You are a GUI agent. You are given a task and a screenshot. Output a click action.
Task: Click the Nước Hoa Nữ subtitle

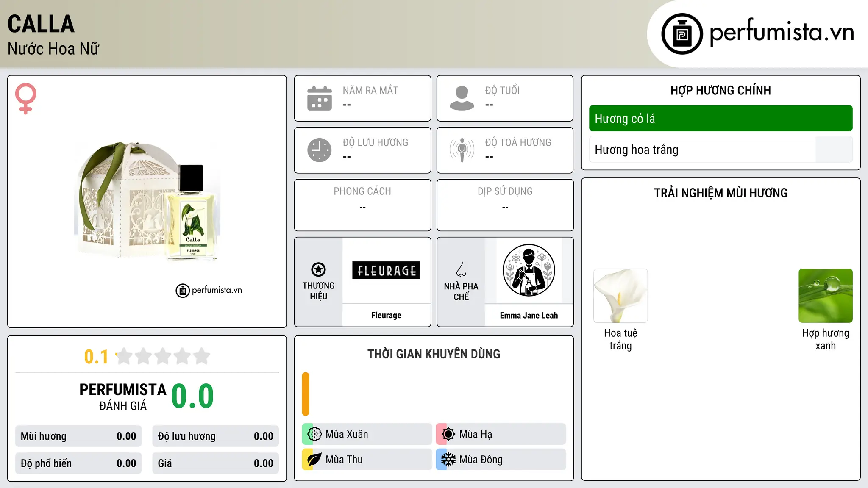click(53, 49)
